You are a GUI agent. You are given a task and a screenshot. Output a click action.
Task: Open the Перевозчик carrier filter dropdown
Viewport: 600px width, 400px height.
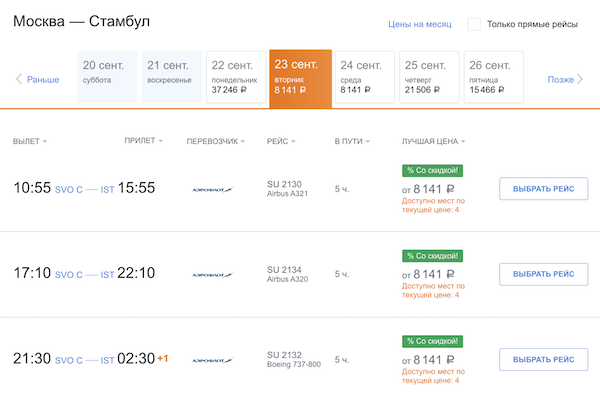coord(216,141)
